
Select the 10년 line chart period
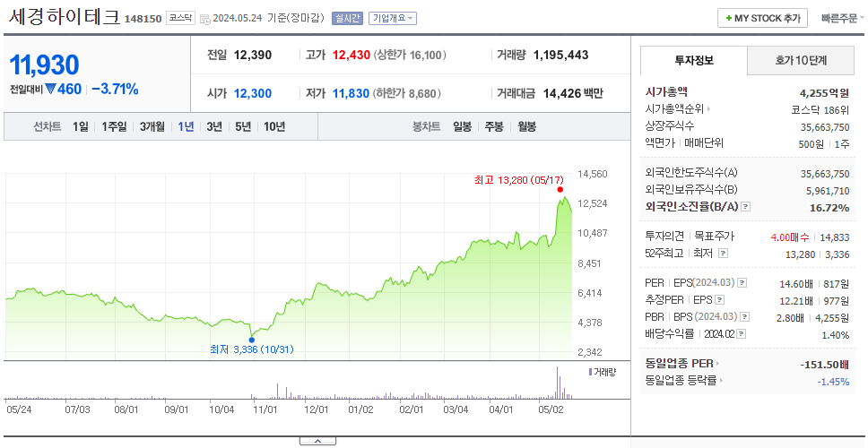pyautogui.click(x=274, y=126)
